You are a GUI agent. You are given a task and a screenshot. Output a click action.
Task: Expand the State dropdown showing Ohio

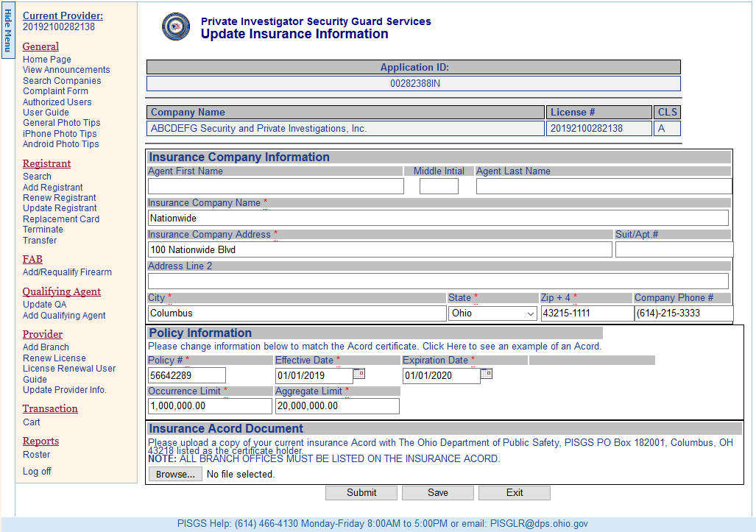pos(493,313)
